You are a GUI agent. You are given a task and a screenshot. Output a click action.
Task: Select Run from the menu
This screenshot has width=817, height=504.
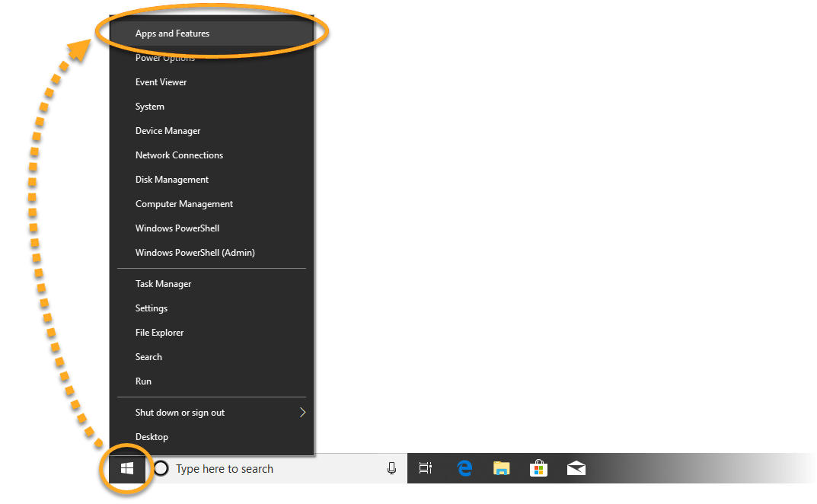(144, 381)
